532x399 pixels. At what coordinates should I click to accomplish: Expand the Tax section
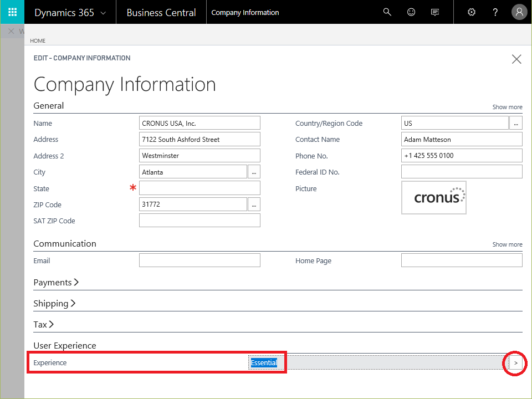43,324
